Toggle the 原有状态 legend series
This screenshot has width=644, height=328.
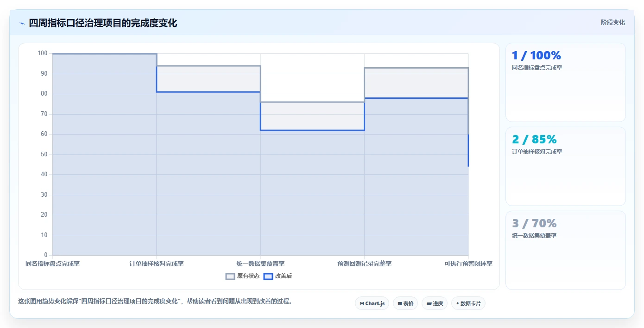242,276
